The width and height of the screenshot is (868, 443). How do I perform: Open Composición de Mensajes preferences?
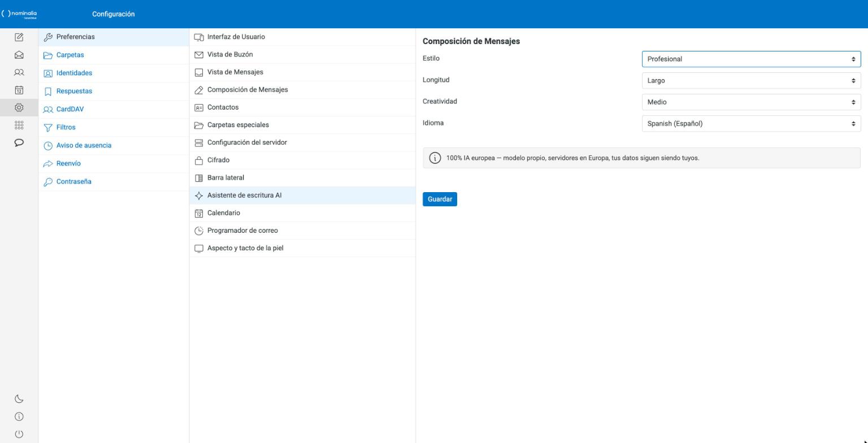point(302,89)
